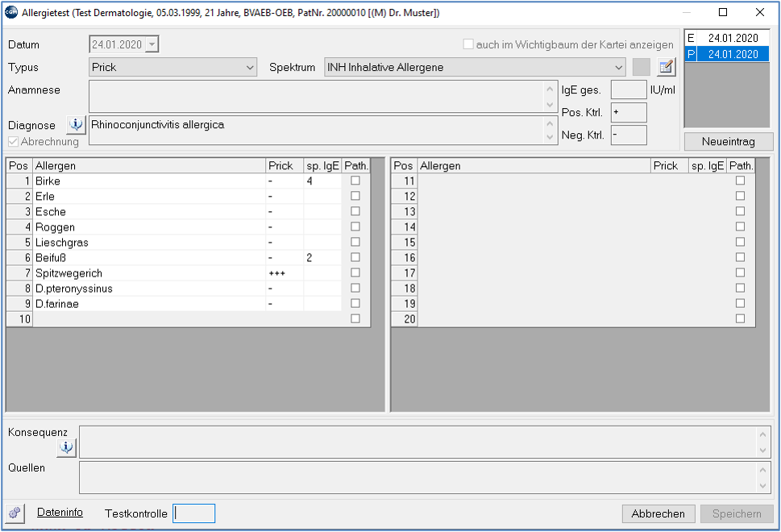Click the grayed-out Speichern button
781x532 pixels.
pos(736,513)
